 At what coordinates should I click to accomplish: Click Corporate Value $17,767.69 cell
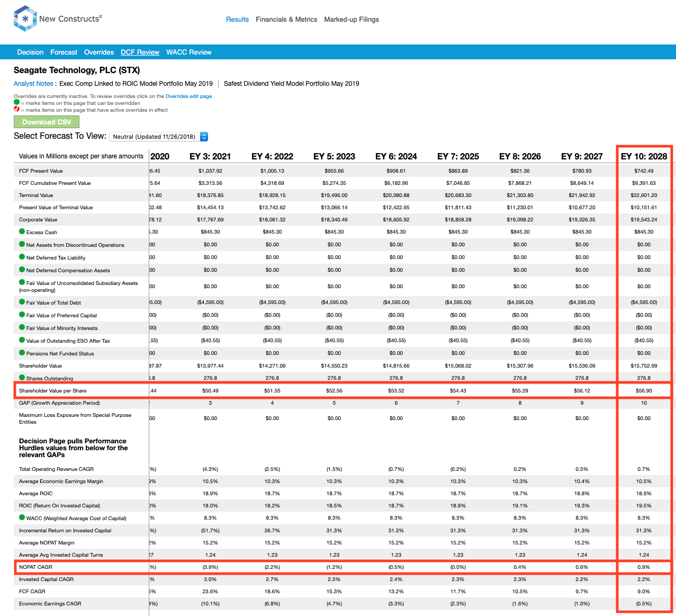210,220
